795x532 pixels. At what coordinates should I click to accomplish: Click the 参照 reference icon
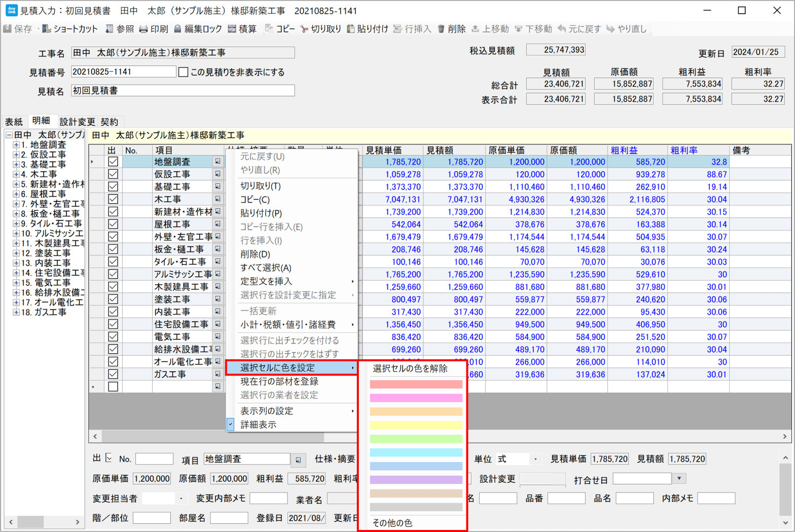coord(109,29)
